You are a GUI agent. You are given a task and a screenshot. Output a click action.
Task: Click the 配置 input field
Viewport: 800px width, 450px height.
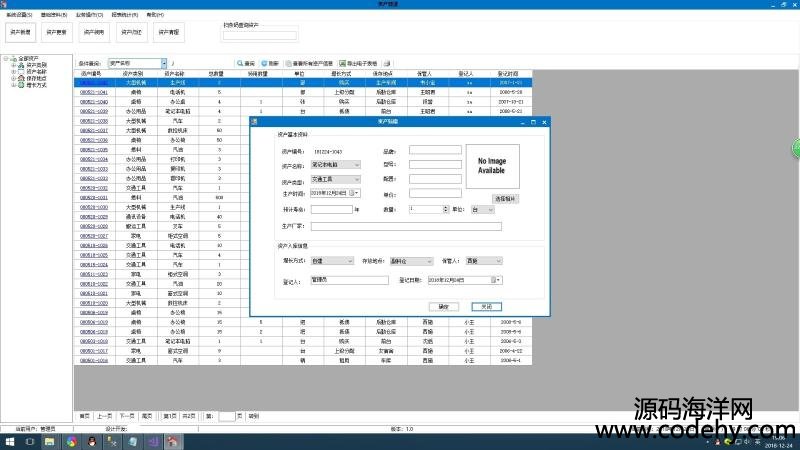point(435,179)
